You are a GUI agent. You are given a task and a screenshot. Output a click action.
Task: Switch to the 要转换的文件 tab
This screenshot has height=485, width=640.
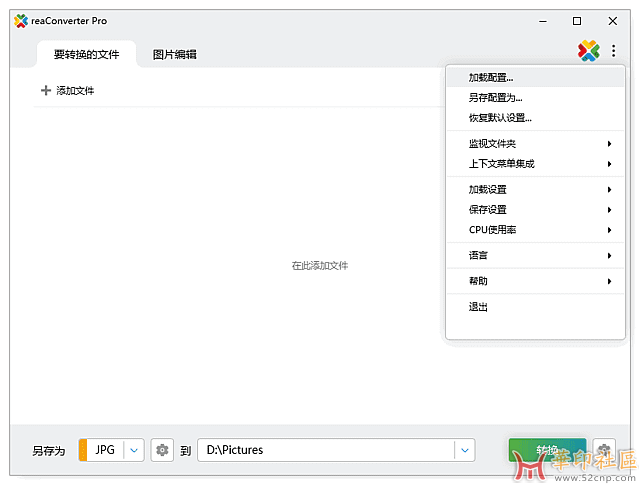coord(86,54)
